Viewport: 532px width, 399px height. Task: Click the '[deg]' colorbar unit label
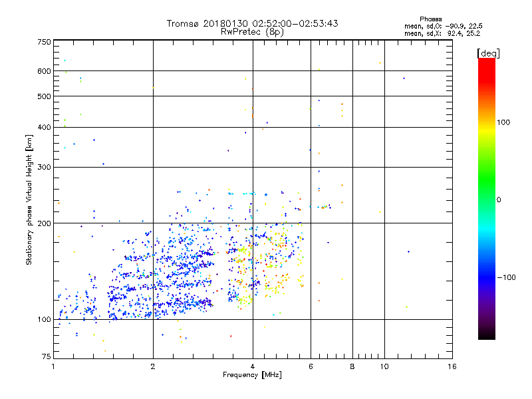(488, 53)
